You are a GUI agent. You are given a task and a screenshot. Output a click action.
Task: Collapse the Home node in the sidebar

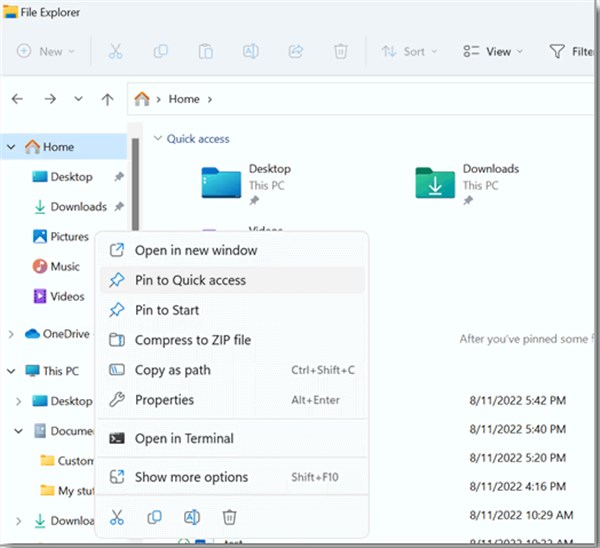11,147
